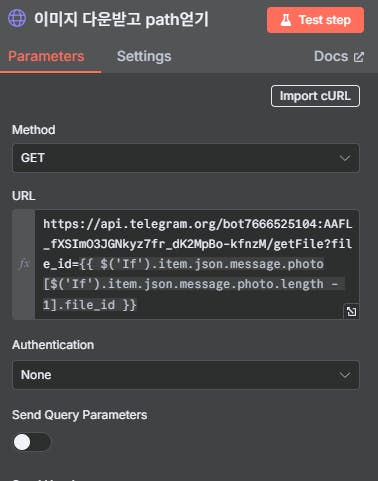
Task: Click the Method dropdown chevron arrow
Action: click(x=345, y=158)
